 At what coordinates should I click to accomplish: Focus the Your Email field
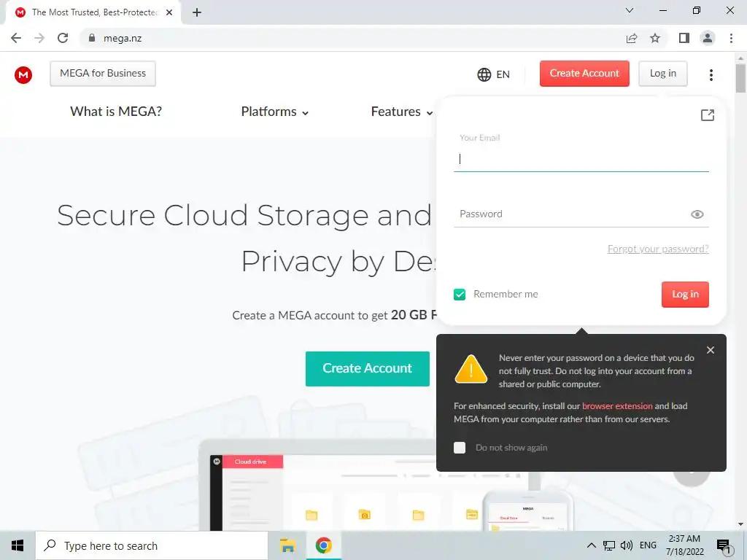[x=581, y=159]
